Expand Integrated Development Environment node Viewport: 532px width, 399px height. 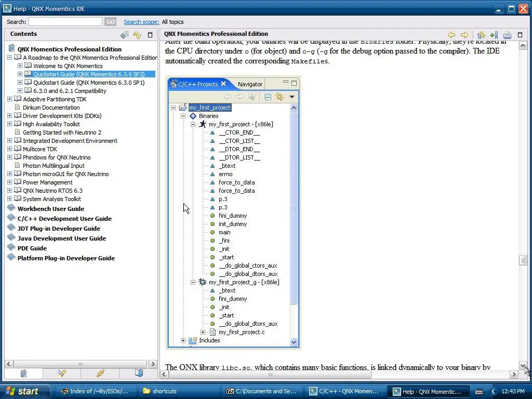(9, 140)
